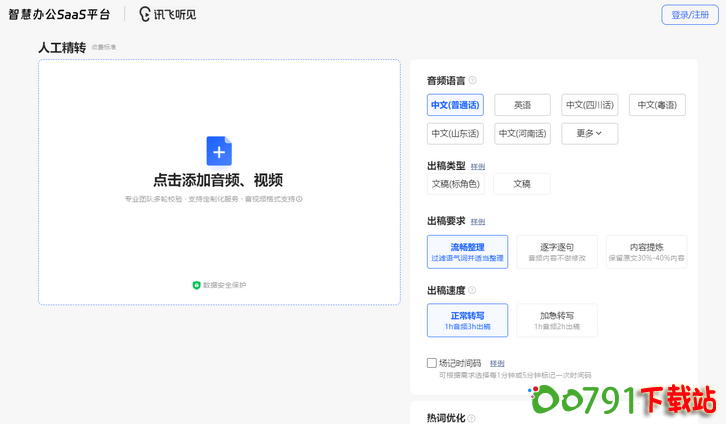This screenshot has width=726, height=424.
Task: Click the blue add-file plus icon
Action: (x=219, y=151)
